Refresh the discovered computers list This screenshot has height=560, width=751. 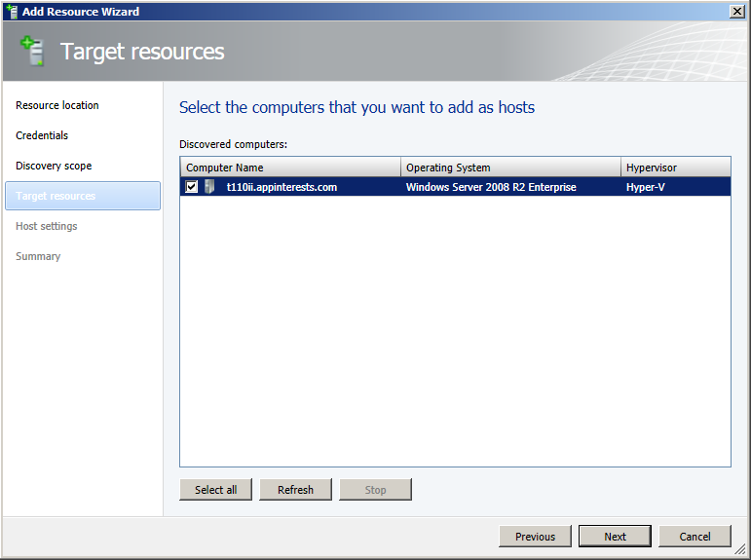coord(295,490)
